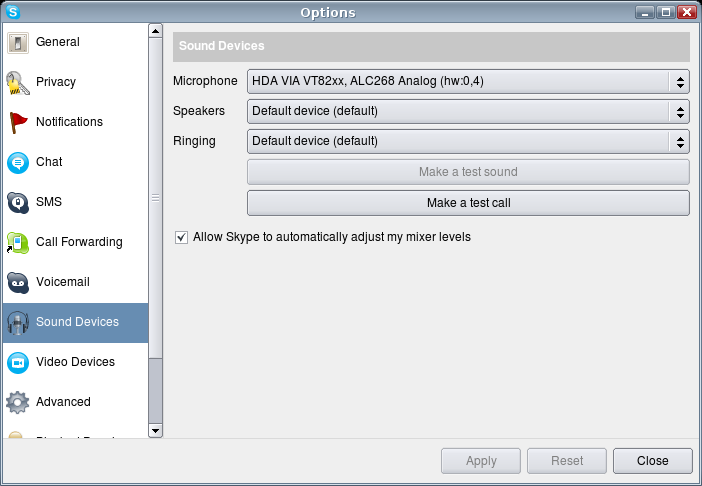The height and width of the screenshot is (486, 702).
Task: Click Make a test call button
Action: (x=468, y=203)
